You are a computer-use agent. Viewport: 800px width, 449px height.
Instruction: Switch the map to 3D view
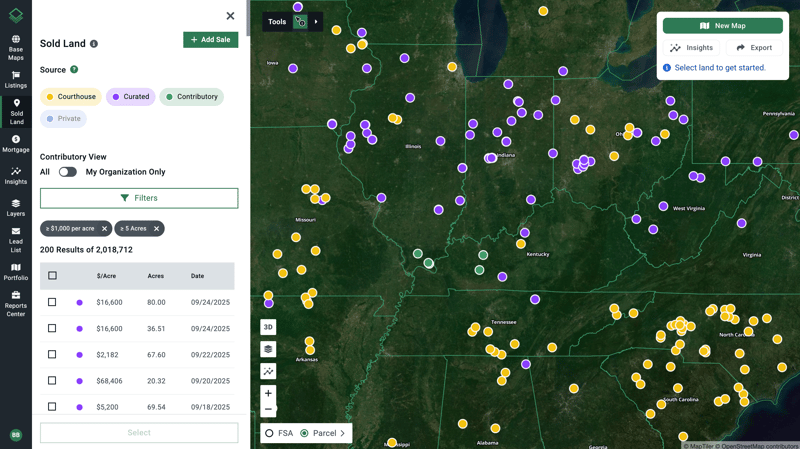tap(268, 327)
